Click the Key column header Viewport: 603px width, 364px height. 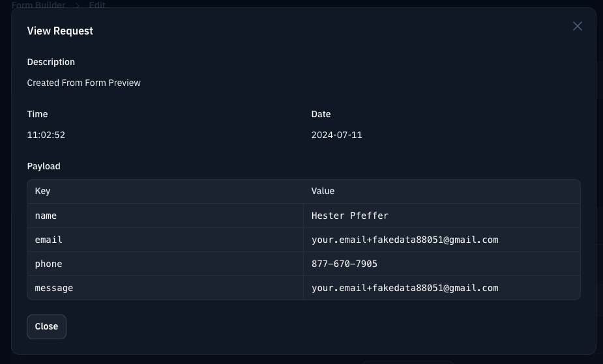click(42, 191)
